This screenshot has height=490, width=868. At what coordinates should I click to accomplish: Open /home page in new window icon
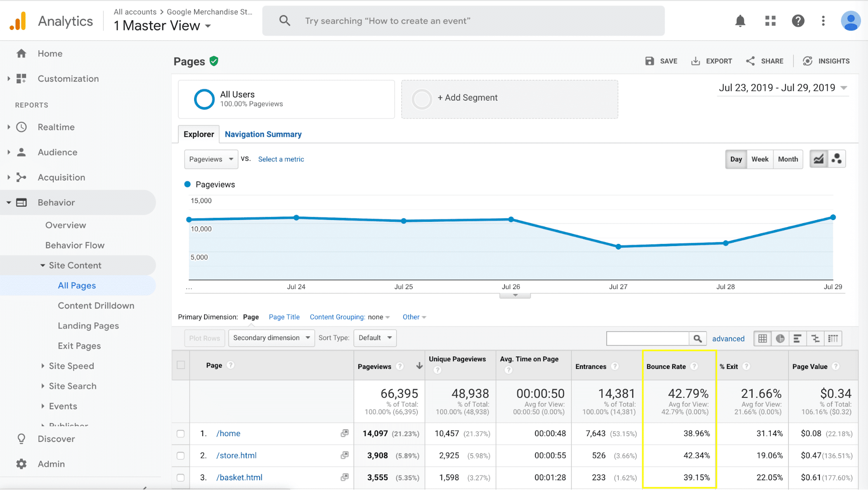click(344, 433)
